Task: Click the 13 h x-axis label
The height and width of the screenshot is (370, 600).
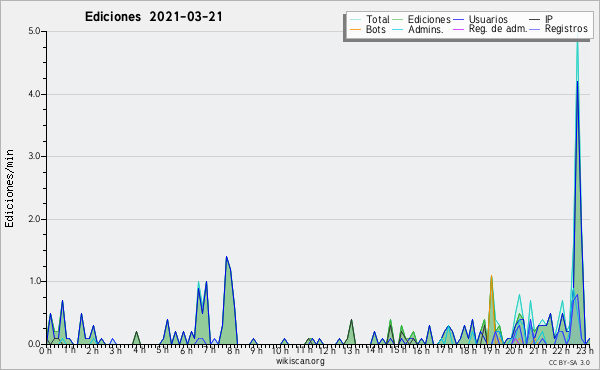Action: click(351, 350)
